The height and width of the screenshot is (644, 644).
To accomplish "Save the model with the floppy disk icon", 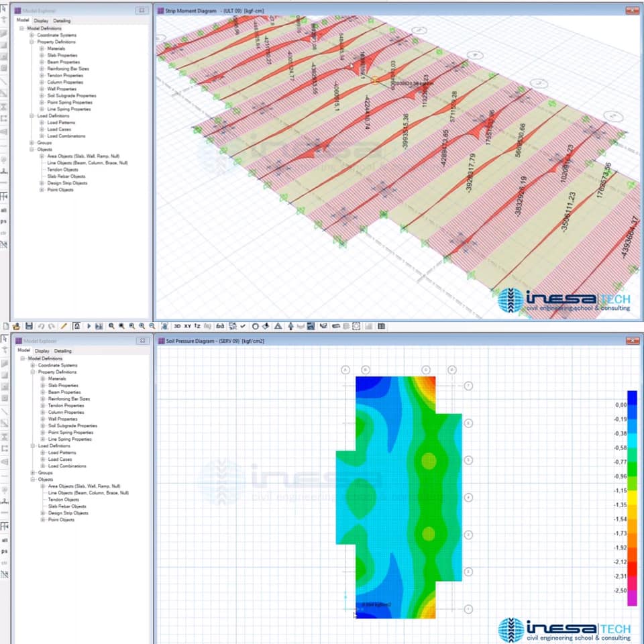I will point(29,326).
